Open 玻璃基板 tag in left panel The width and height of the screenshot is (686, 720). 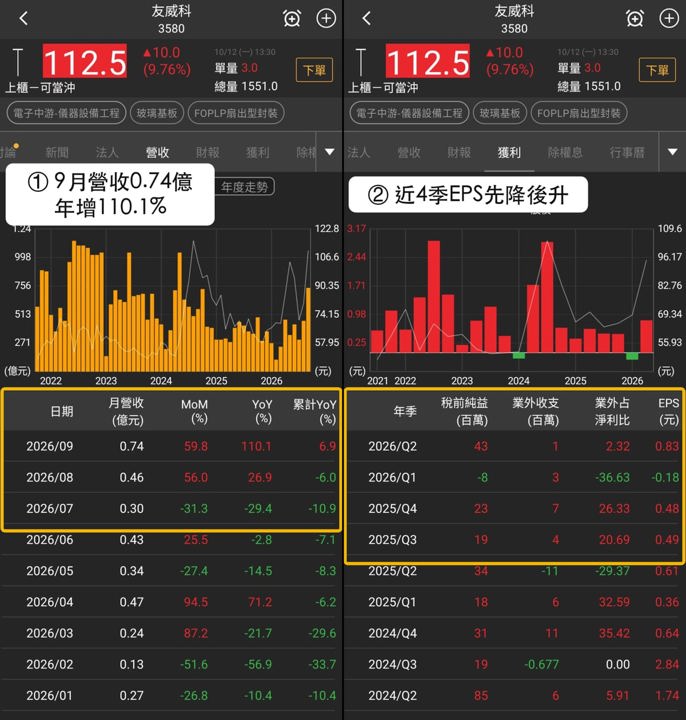click(157, 113)
